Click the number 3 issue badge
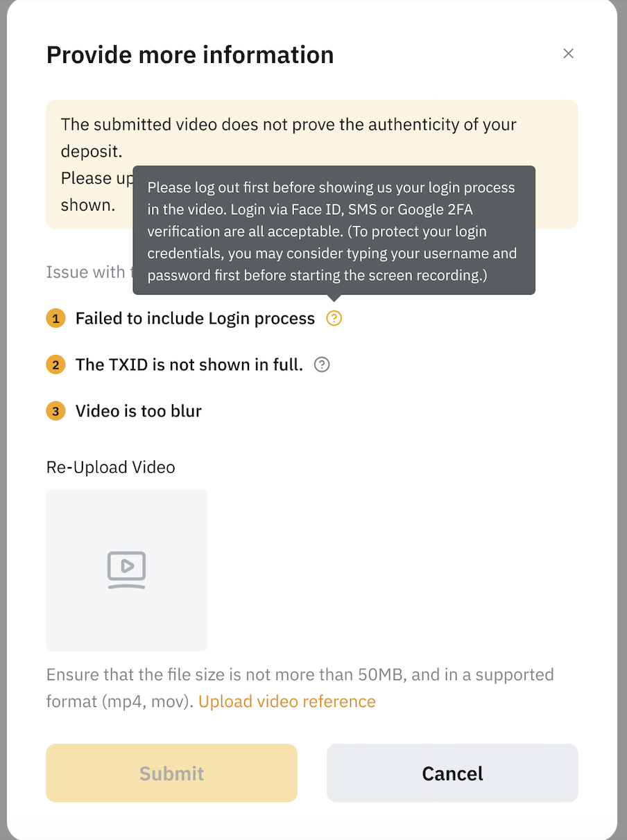 [55, 411]
